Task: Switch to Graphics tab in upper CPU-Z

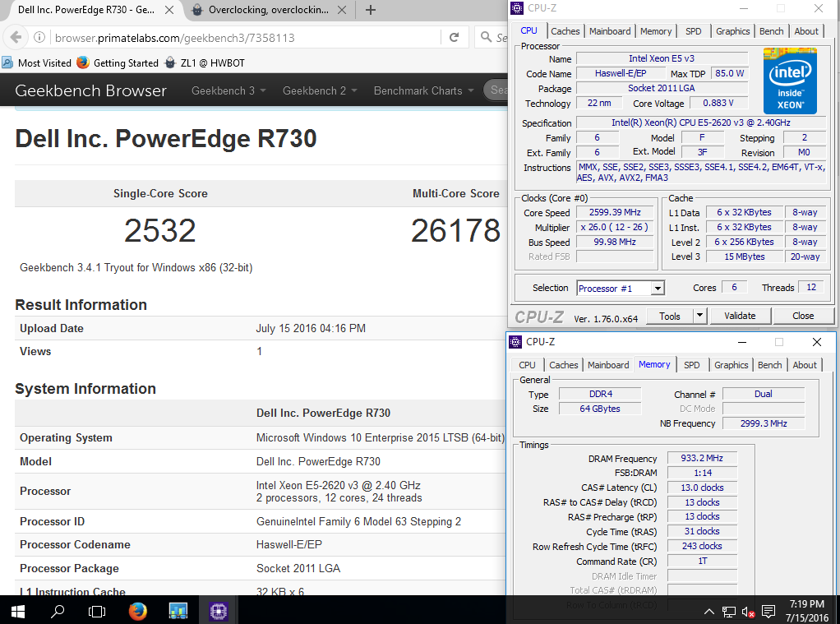Action: point(733,31)
